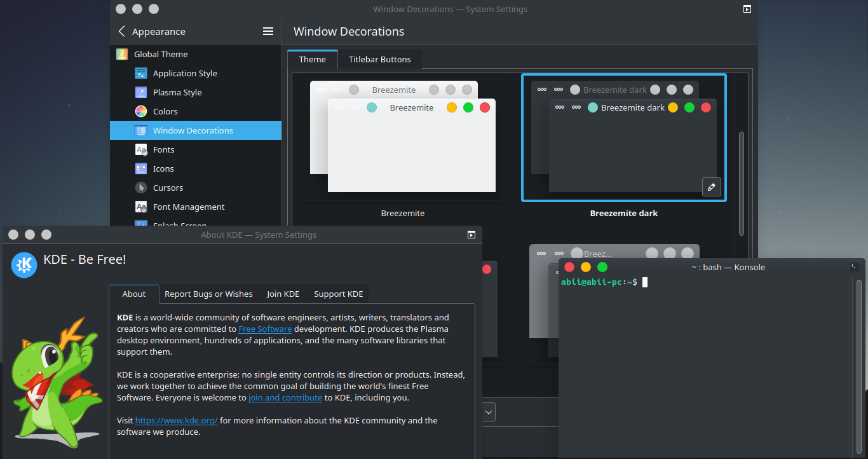This screenshot has width=868, height=459.
Task: Open the hamburger menu beside Appearance
Action: pos(268,31)
